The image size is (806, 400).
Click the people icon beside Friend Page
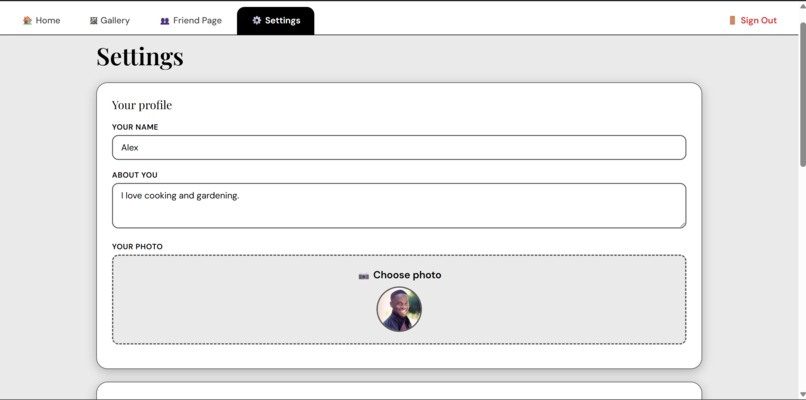pyautogui.click(x=164, y=21)
